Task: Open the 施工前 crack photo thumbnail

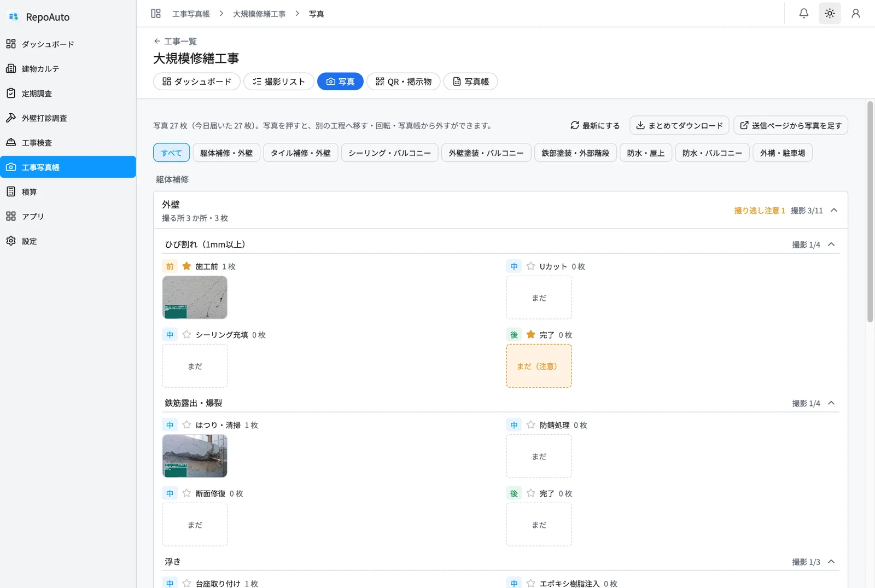Action: [195, 298]
